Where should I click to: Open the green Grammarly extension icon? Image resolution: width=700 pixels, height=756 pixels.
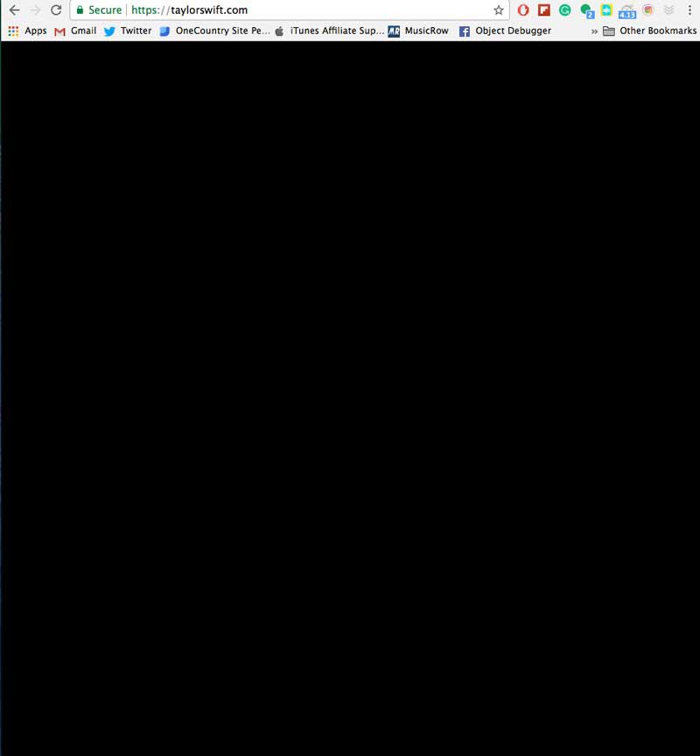pos(565,10)
